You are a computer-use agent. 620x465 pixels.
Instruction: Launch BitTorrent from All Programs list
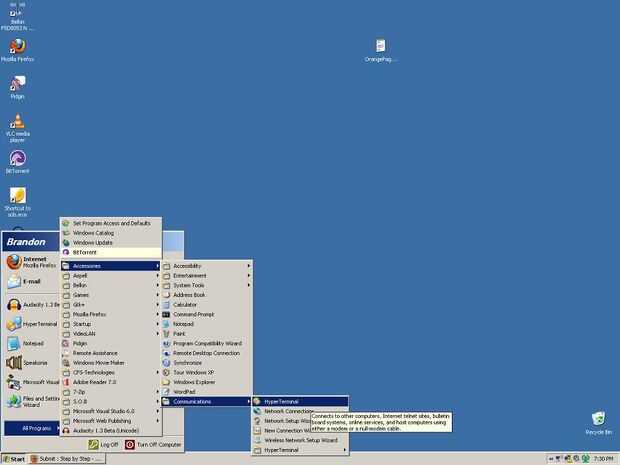click(x=111, y=252)
